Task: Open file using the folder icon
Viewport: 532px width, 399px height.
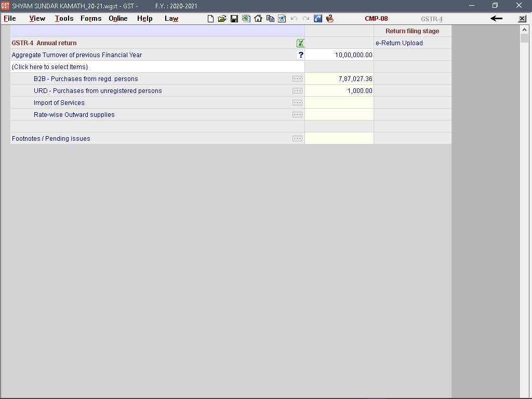Action: click(222, 19)
